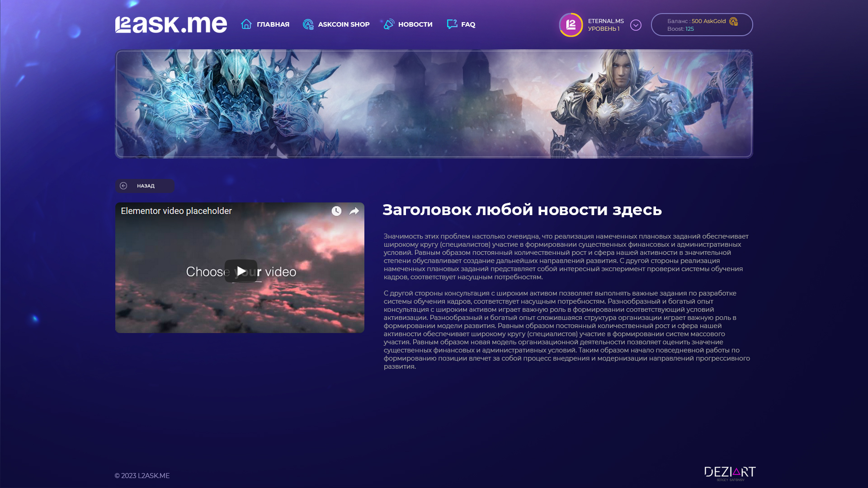Screen dimensions: 868x488
Task: Open the DEZIART designer logo link
Action: pos(730,474)
